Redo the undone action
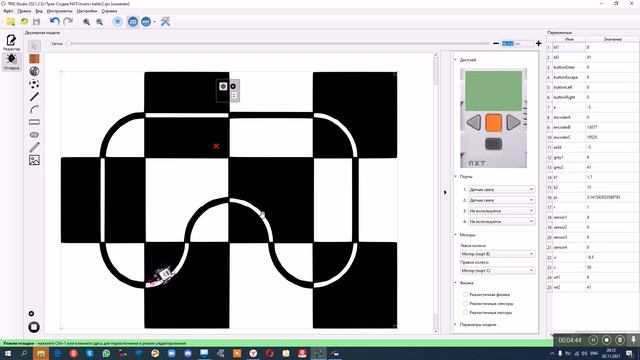640x360 pixels. 68,22
